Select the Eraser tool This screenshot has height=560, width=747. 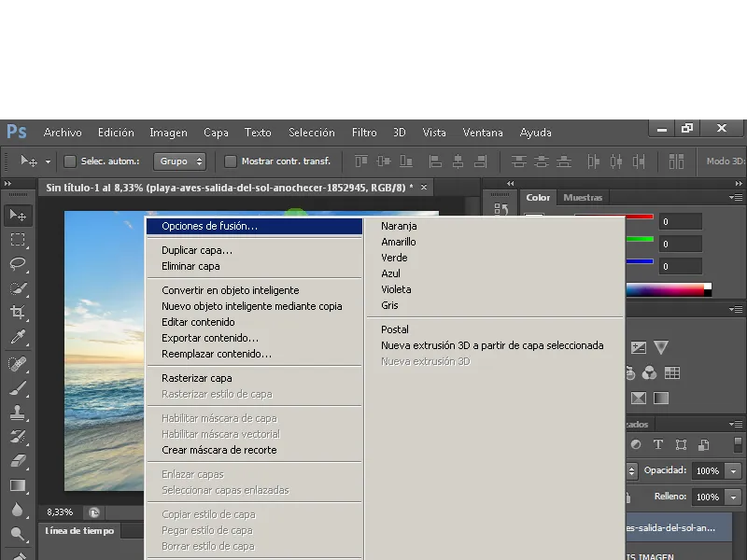18,461
